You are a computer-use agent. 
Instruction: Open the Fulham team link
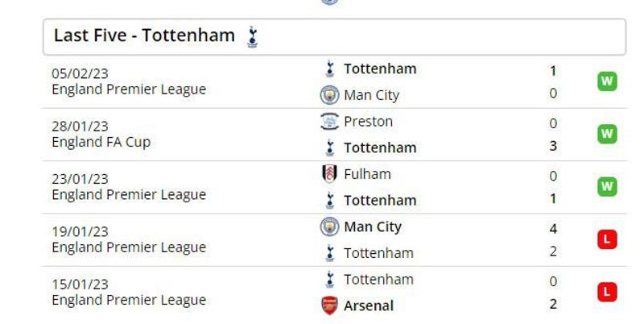367,174
